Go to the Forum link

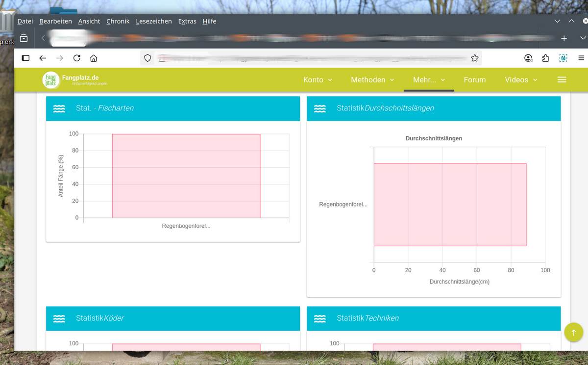[x=474, y=79]
